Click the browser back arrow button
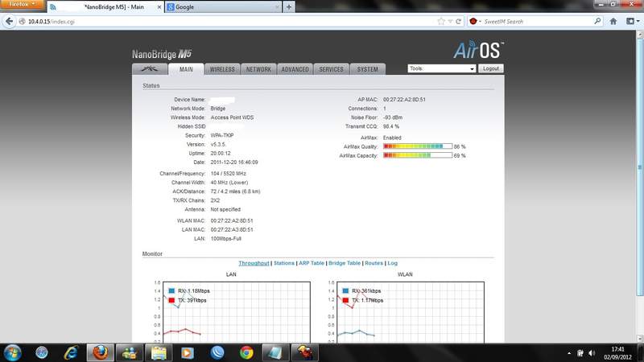Screen dimensions: 644x362 (x=9, y=22)
